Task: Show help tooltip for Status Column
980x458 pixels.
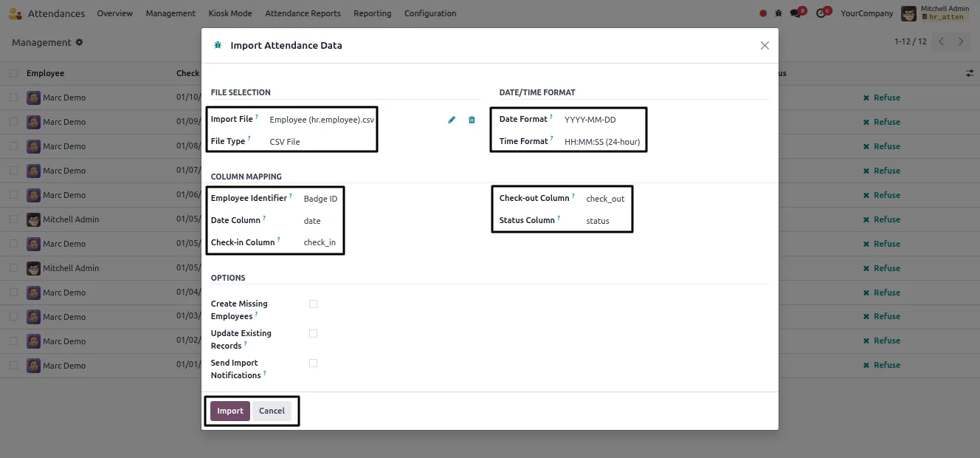Action: [x=559, y=217]
